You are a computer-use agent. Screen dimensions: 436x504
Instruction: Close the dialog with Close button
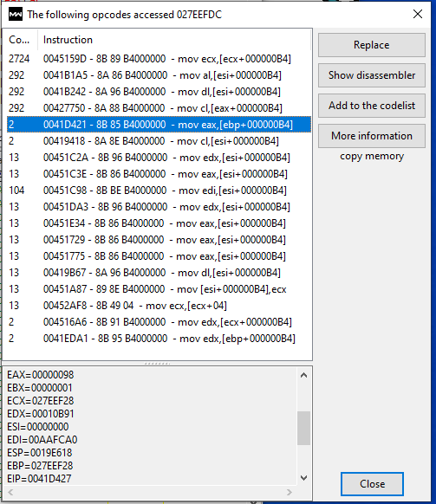pyautogui.click(x=372, y=484)
